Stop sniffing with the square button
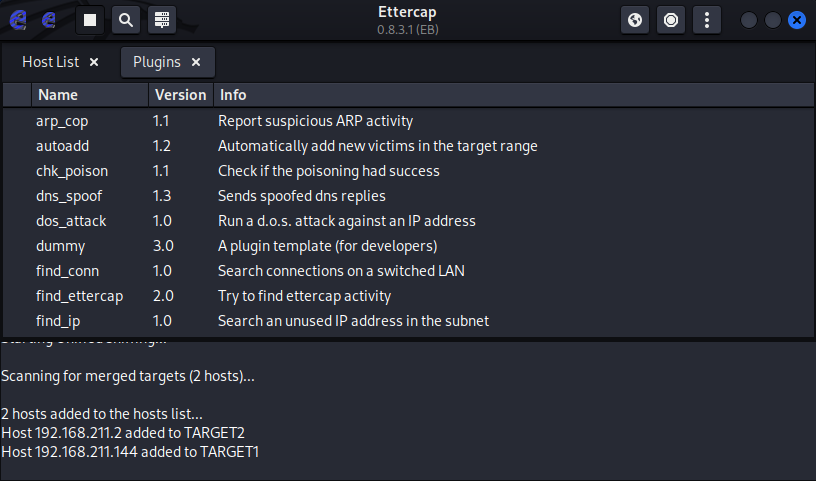 pyautogui.click(x=90, y=19)
